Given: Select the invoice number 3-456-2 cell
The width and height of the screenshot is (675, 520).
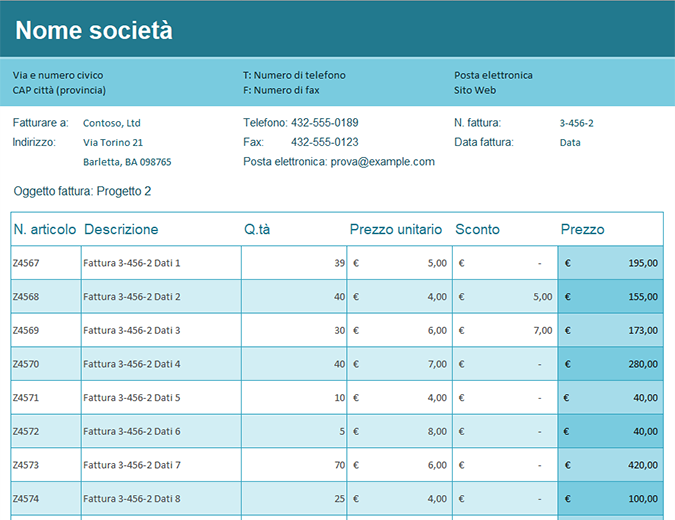Looking at the screenshot, I should point(576,123).
